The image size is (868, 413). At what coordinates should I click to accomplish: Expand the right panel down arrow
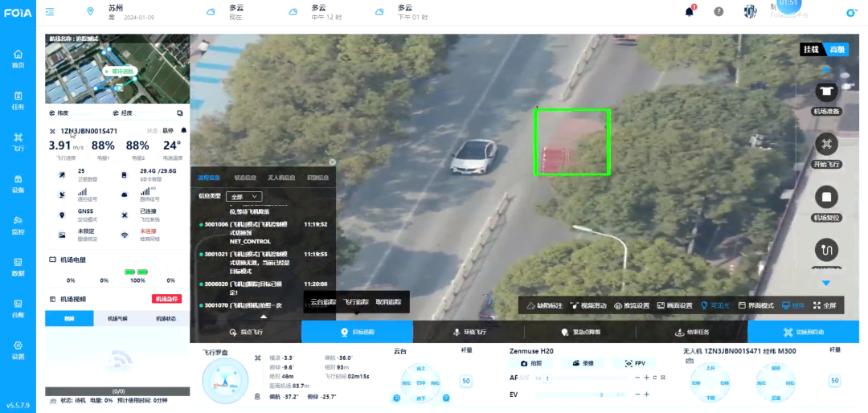[825, 283]
